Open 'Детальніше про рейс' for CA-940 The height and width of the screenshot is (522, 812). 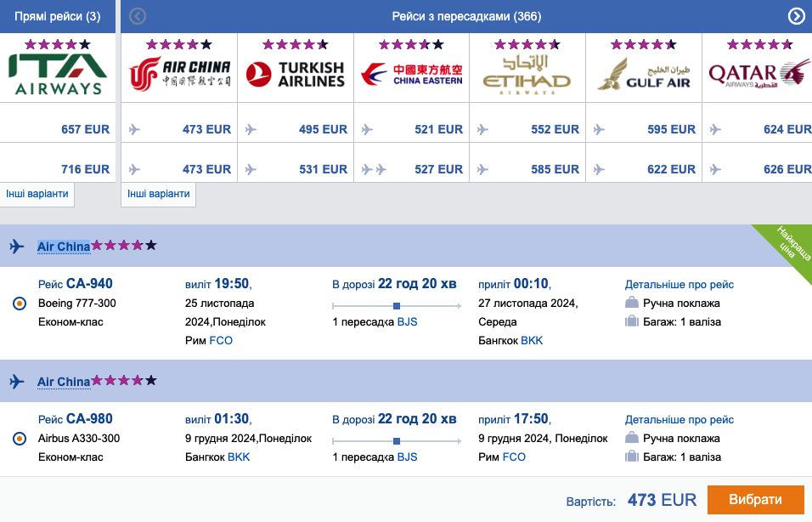pos(679,285)
